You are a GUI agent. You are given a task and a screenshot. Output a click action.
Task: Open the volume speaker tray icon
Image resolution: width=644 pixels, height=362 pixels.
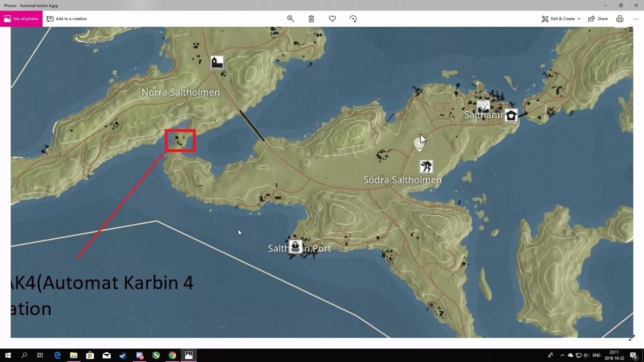click(x=586, y=355)
